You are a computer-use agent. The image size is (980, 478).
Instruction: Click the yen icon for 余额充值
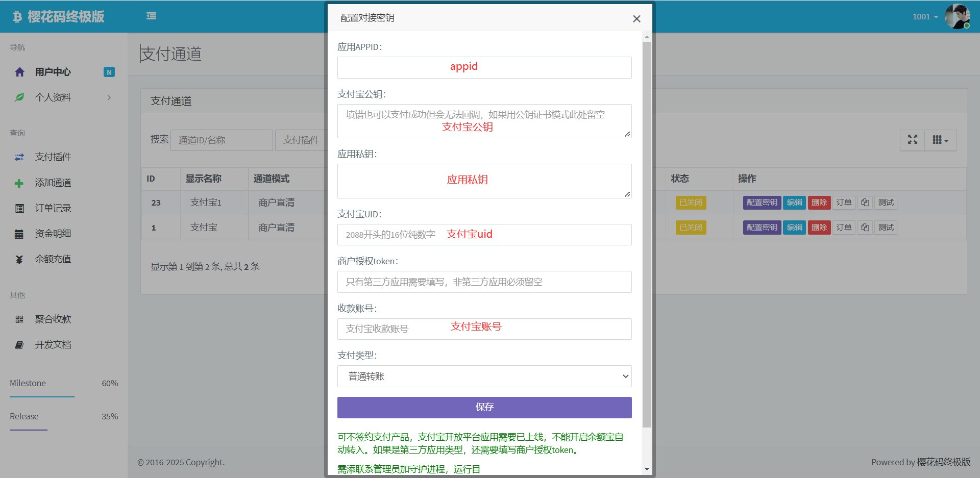point(19,260)
